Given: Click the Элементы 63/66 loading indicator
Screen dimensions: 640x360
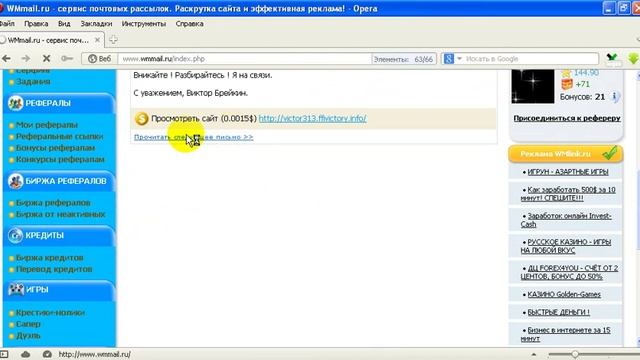Looking at the screenshot, I should pos(404,59).
